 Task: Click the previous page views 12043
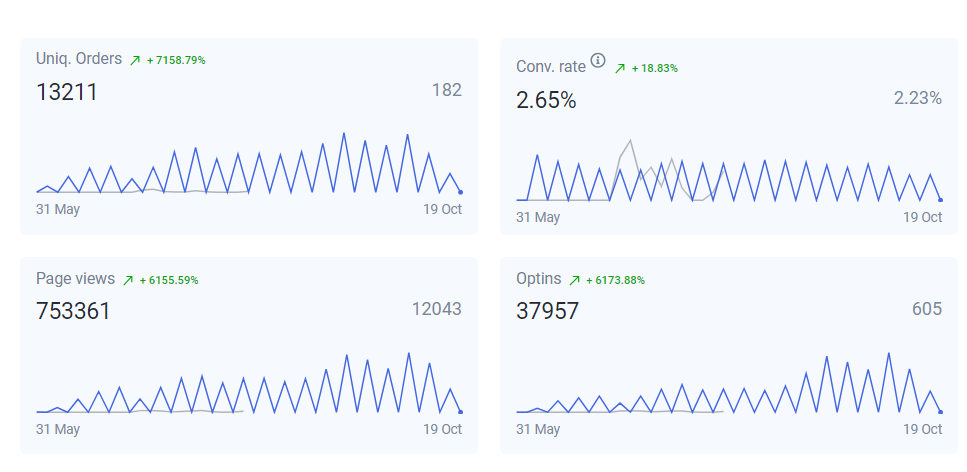pos(437,309)
